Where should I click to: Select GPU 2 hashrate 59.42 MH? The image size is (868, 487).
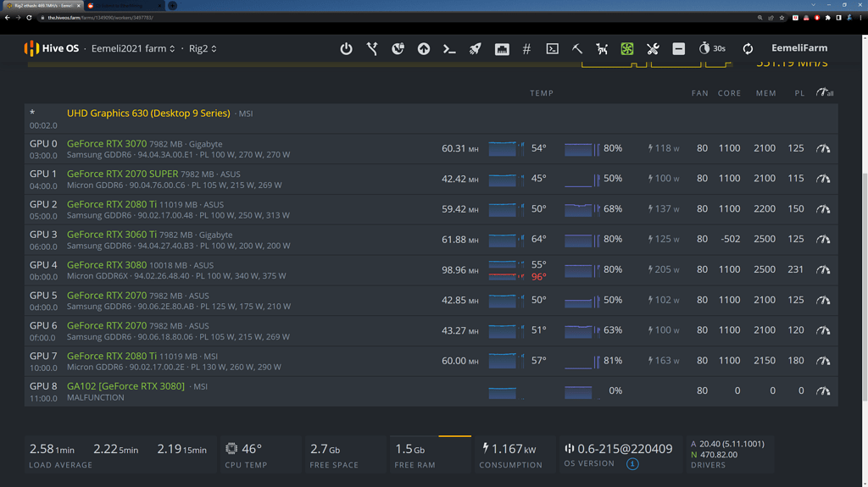[460, 209]
